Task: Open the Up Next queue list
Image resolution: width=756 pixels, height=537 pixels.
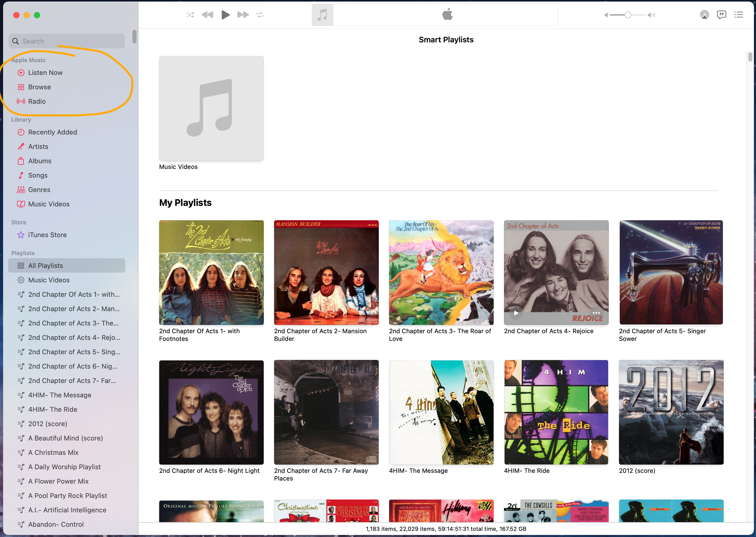Action: (x=739, y=15)
